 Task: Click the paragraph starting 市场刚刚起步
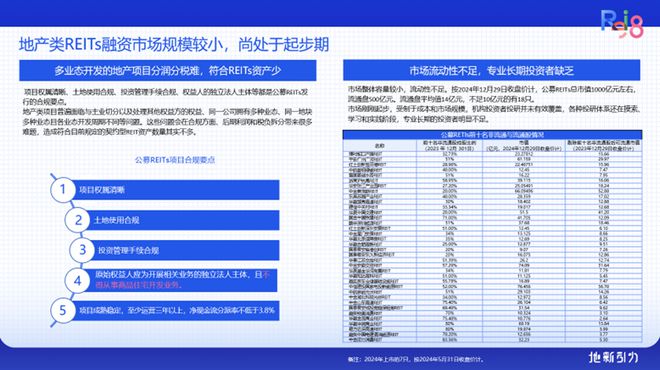pos(494,114)
